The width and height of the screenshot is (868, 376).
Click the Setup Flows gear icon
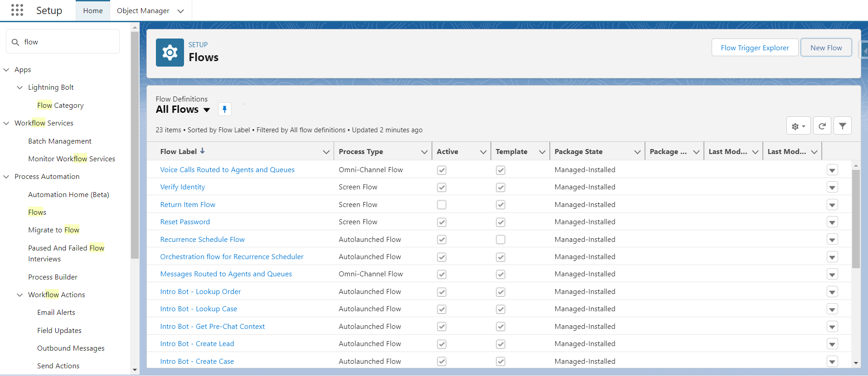170,53
